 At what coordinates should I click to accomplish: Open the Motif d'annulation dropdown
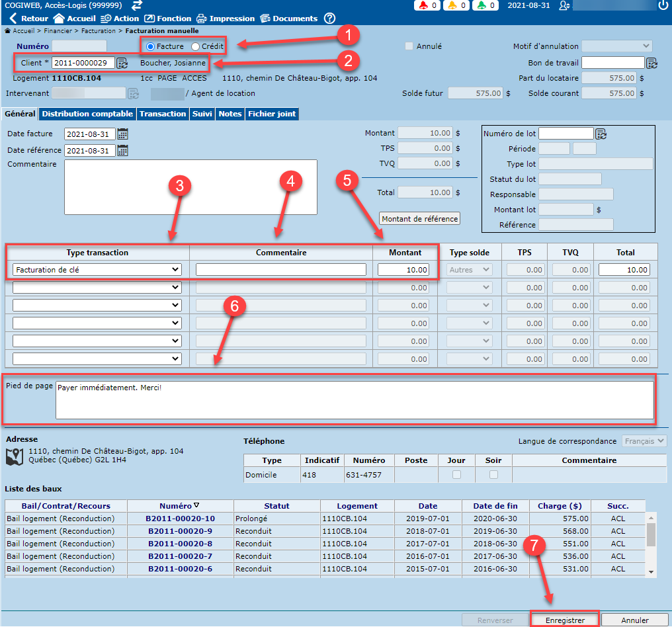[616, 46]
